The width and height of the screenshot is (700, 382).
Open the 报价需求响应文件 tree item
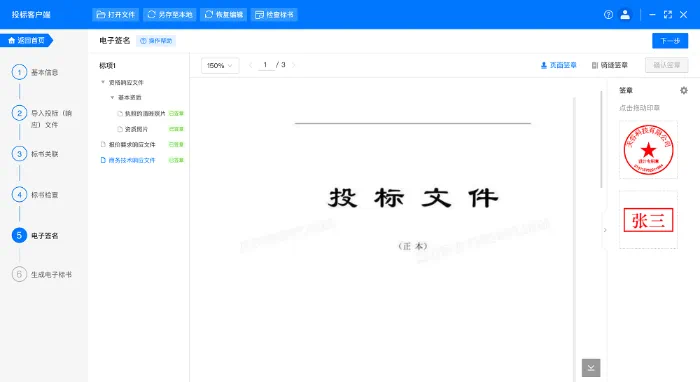(x=128, y=145)
